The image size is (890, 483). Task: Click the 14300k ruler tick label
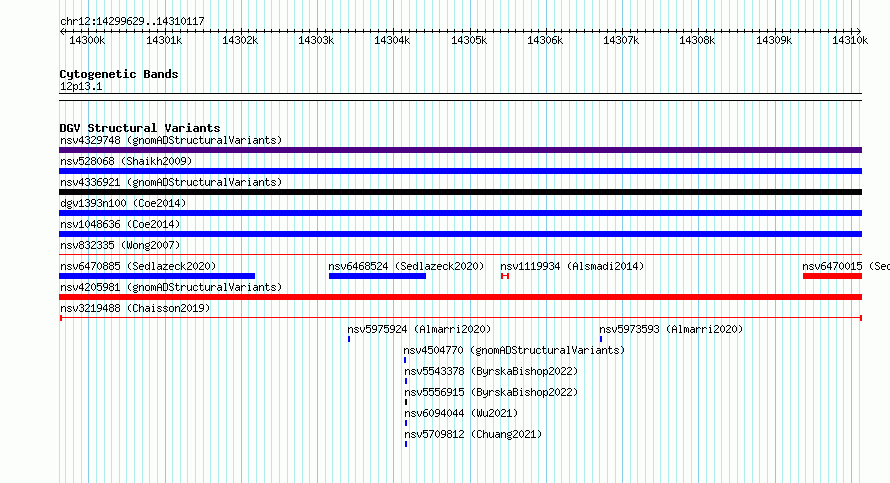click(87, 40)
